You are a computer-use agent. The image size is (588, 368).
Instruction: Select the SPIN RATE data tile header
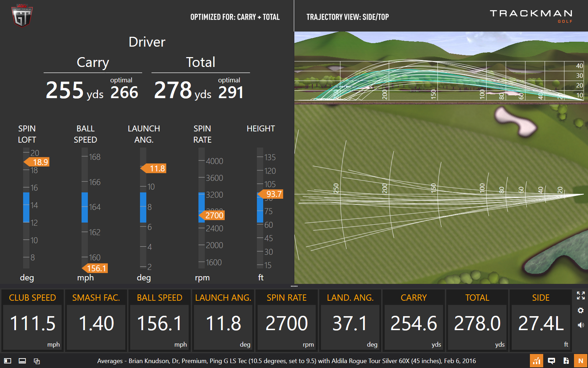click(x=287, y=298)
